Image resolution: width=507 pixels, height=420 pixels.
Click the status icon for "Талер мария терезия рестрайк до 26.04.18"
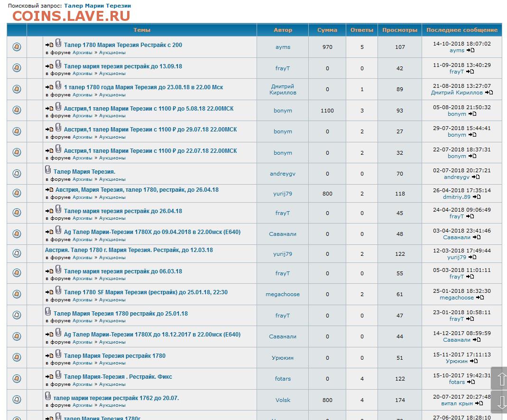click(x=17, y=213)
